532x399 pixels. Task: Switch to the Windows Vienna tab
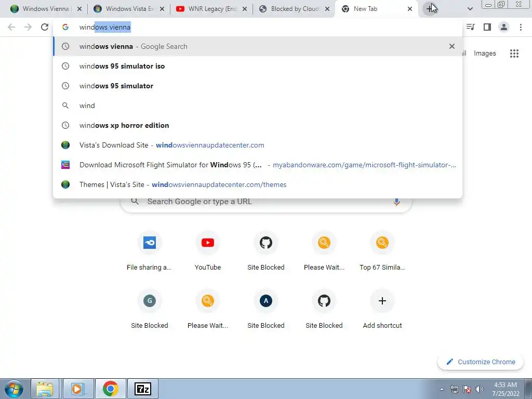(x=46, y=9)
